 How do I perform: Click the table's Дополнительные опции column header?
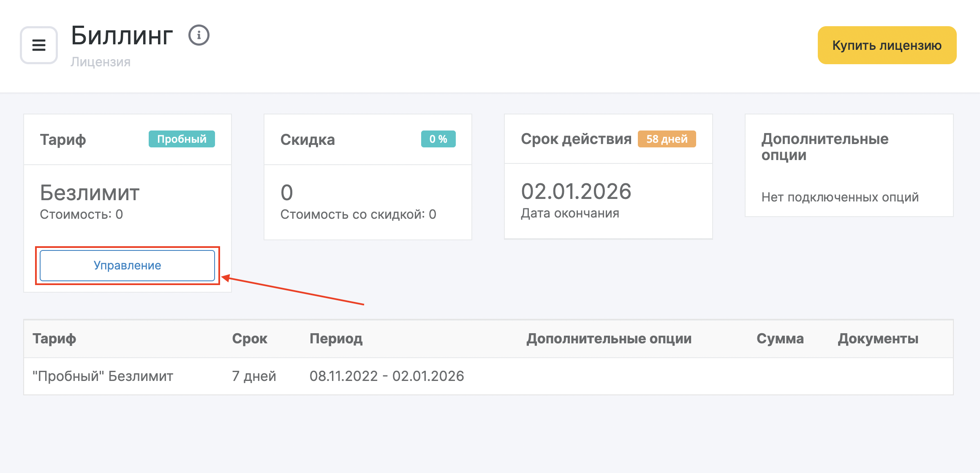point(609,338)
